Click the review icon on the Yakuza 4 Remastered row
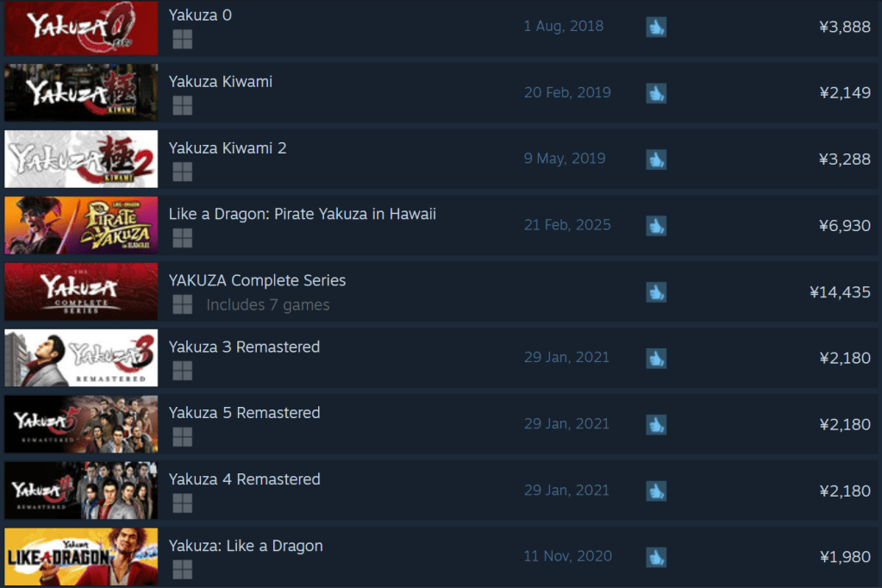The image size is (882, 588). (x=656, y=491)
